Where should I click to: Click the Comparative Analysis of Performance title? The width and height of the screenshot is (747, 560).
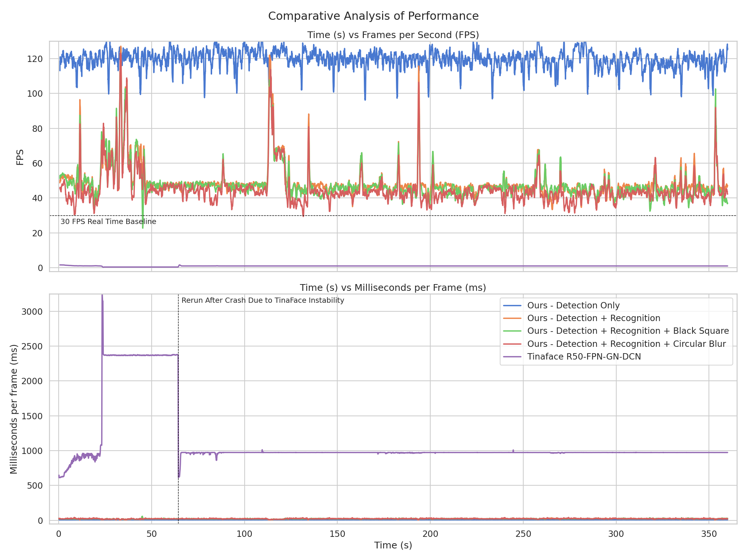[x=373, y=16]
